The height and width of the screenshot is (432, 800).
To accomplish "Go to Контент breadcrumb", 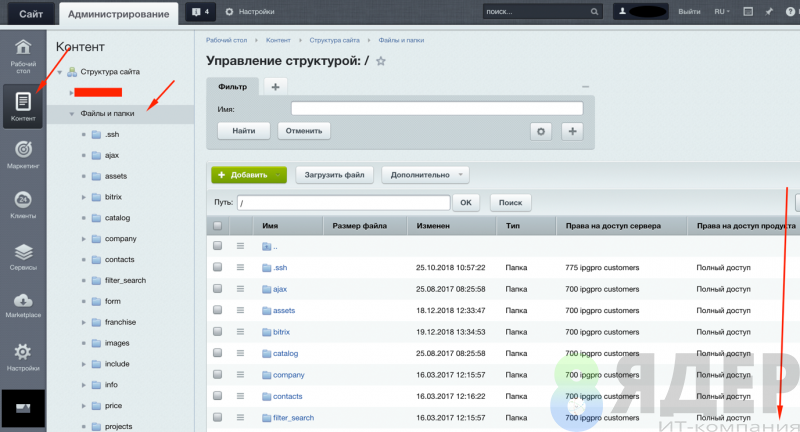I will 278,40.
